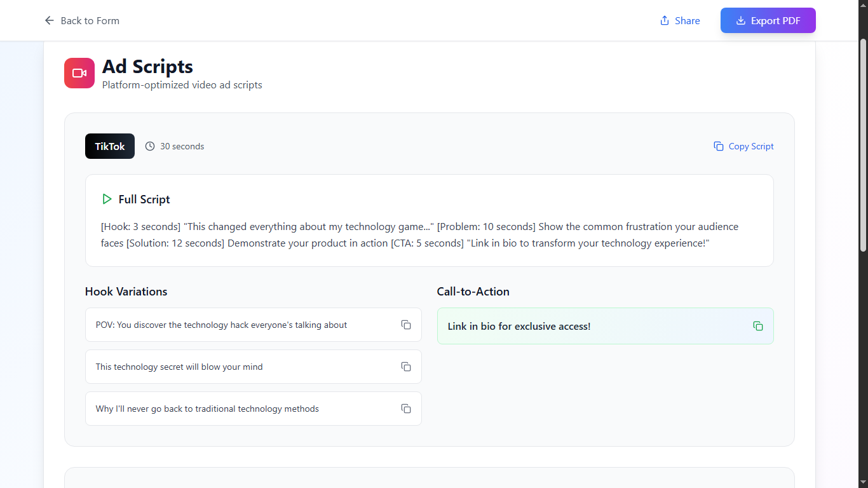Click the copy icon beside Copy Script

pyautogui.click(x=719, y=146)
